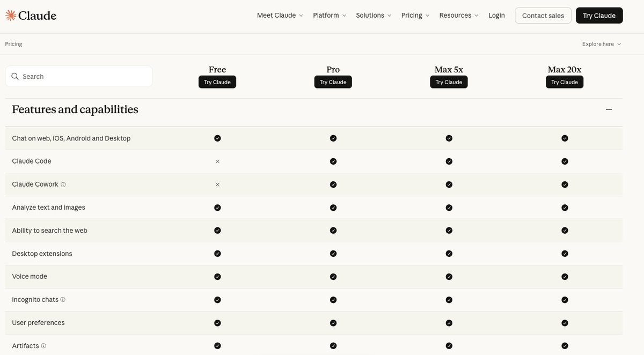This screenshot has width=644, height=355.
Task: Expand the Meet Claude menu
Action: (280, 16)
